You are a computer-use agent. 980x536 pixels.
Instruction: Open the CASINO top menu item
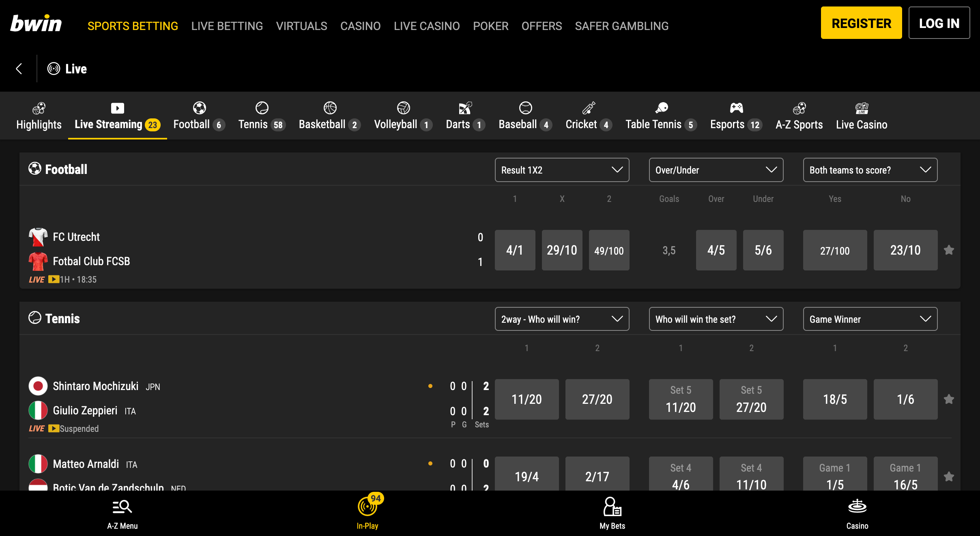coord(361,26)
